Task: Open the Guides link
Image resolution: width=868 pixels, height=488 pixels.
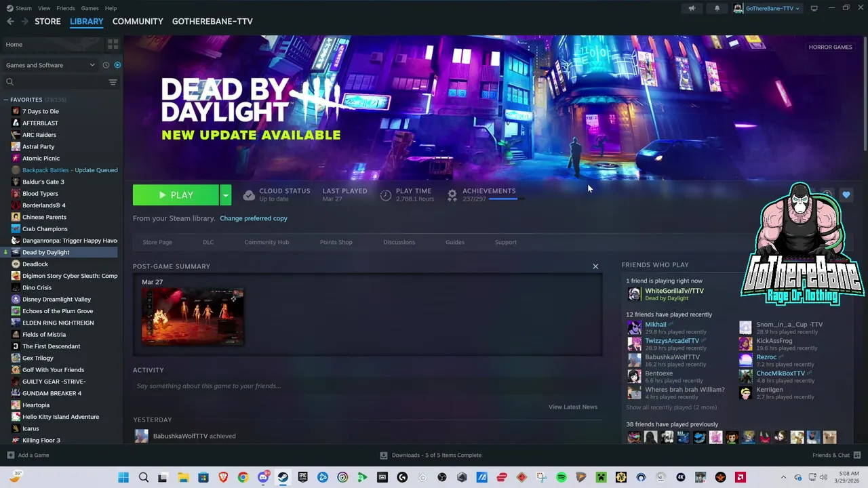Action: click(x=455, y=242)
